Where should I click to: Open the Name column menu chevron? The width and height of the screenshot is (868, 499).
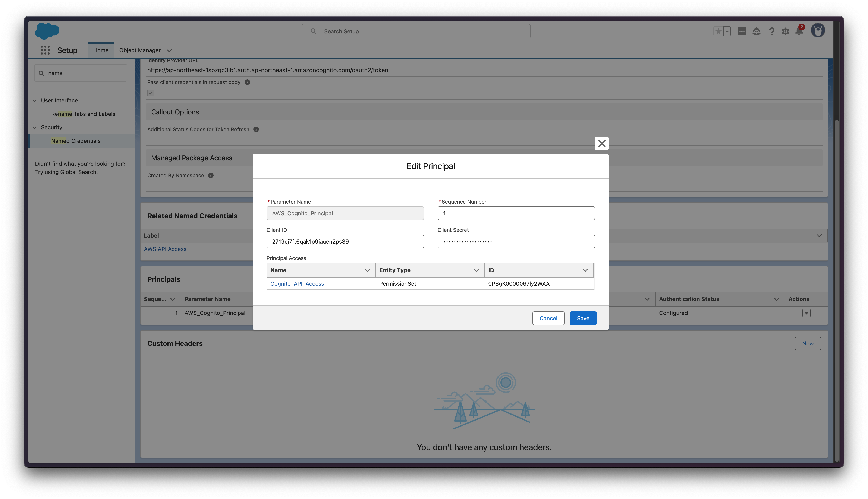(x=367, y=270)
